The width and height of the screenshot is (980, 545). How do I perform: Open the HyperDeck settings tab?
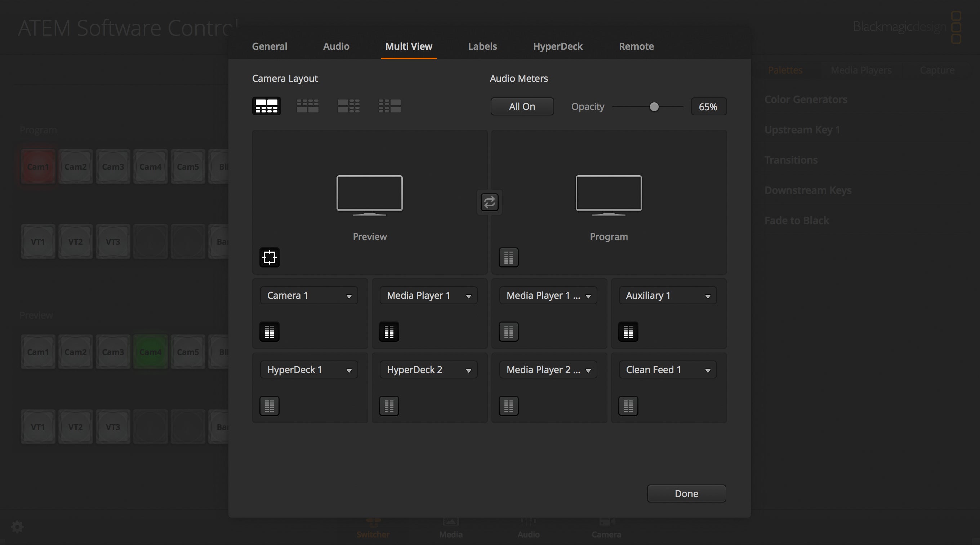[x=558, y=46]
